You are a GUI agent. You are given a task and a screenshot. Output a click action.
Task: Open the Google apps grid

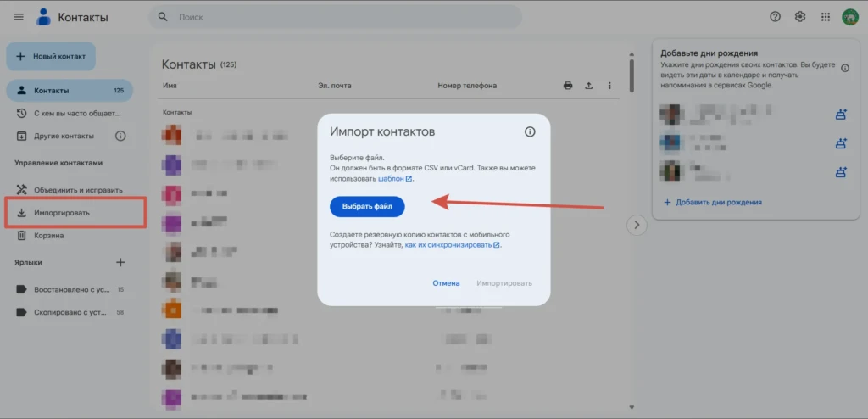826,17
